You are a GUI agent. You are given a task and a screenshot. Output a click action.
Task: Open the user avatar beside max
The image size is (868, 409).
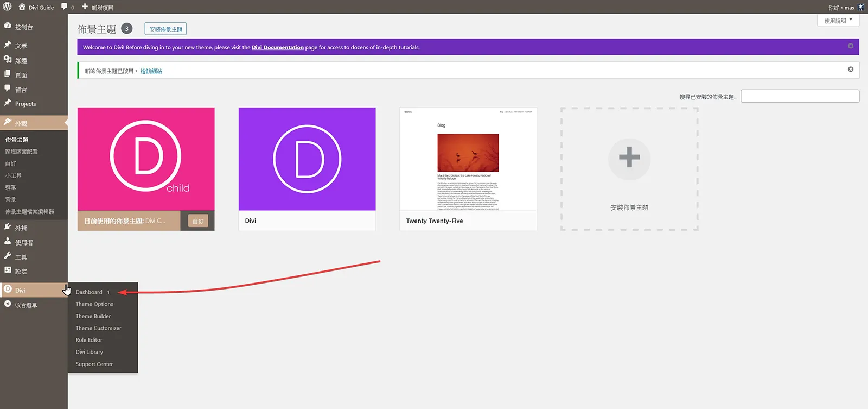click(860, 7)
